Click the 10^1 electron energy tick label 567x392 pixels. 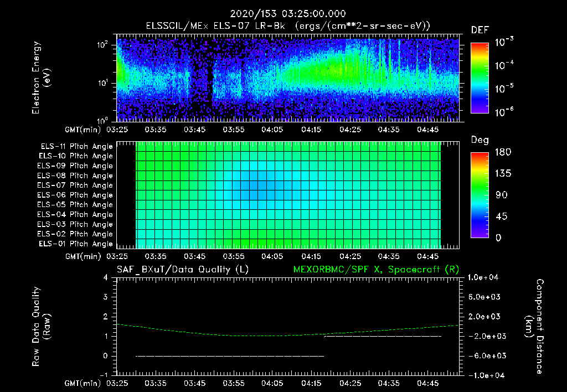click(x=102, y=83)
